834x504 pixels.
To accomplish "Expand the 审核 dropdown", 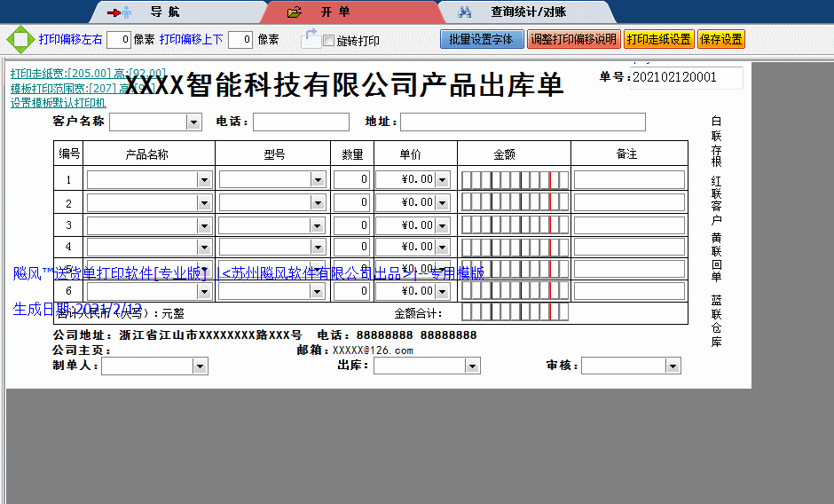I will 673,366.
